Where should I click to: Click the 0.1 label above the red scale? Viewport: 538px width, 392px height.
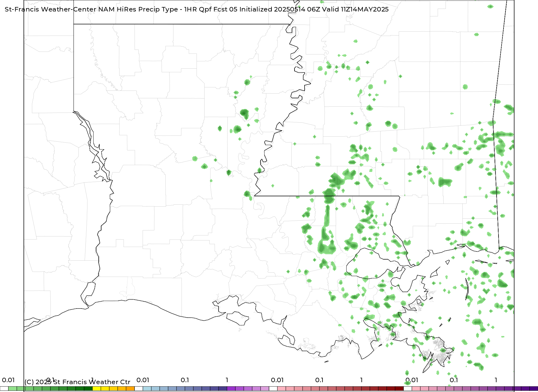(319, 380)
